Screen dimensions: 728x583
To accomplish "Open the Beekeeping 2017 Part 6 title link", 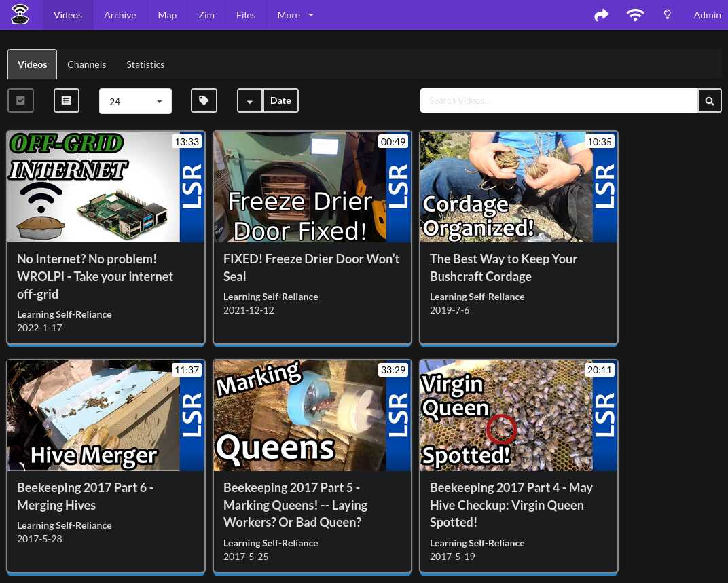I will [x=85, y=496].
